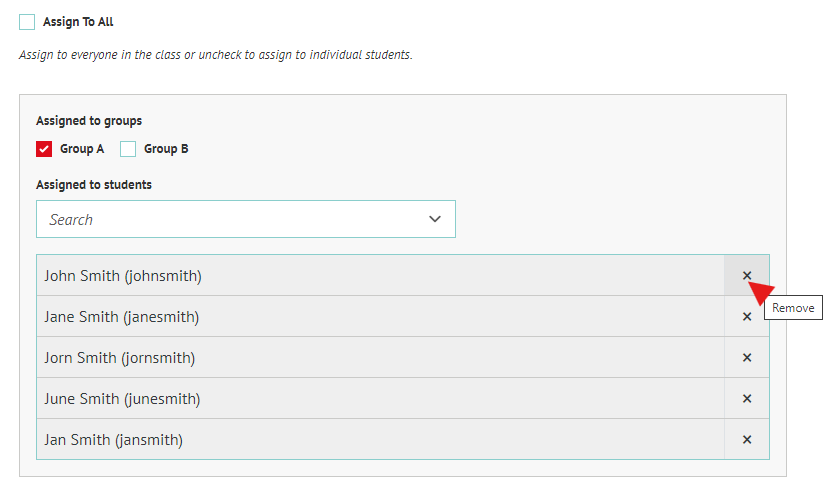
Task: Select the Jane Smith (janesmith) row
Action: tap(380, 317)
